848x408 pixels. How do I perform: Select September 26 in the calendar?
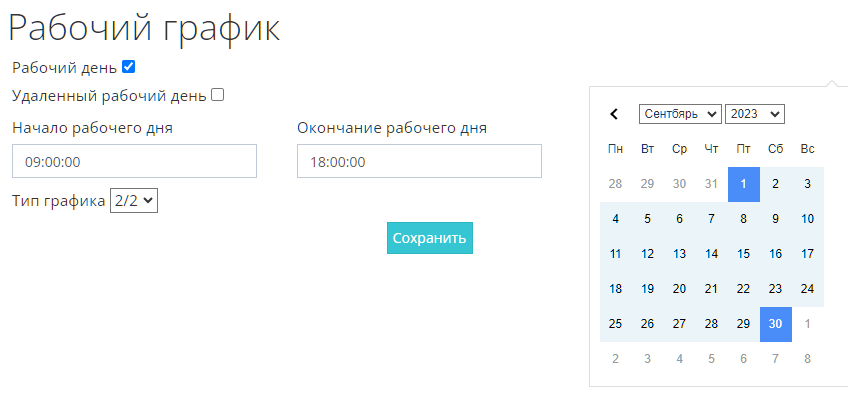coord(647,324)
